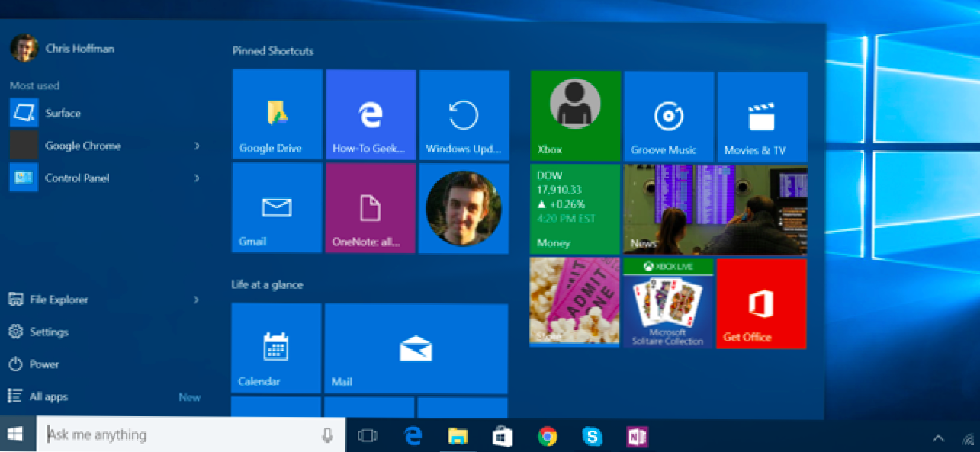Expand Control Panel jump list arrow
The height and width of the screenshot is (452, 980).
(197, 178)
